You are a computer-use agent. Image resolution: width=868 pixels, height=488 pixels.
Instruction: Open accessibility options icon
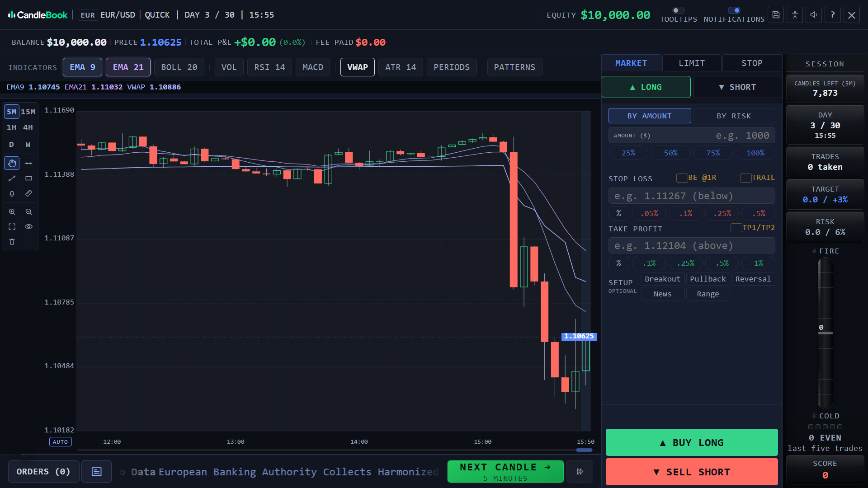(x=795, y=15)
